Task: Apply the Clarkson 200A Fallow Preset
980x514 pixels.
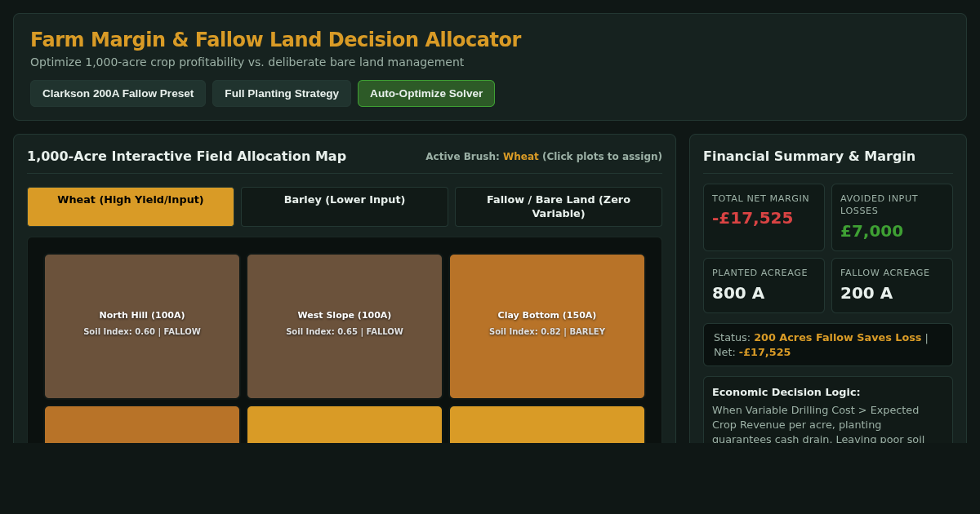Action: tap(118, 94)
